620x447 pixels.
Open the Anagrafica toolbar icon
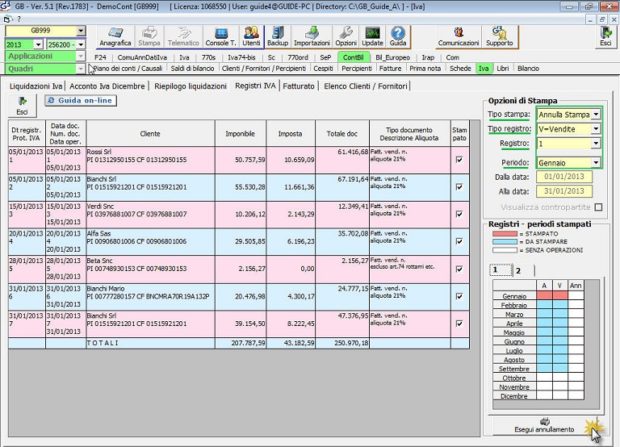tap(115, 37)
